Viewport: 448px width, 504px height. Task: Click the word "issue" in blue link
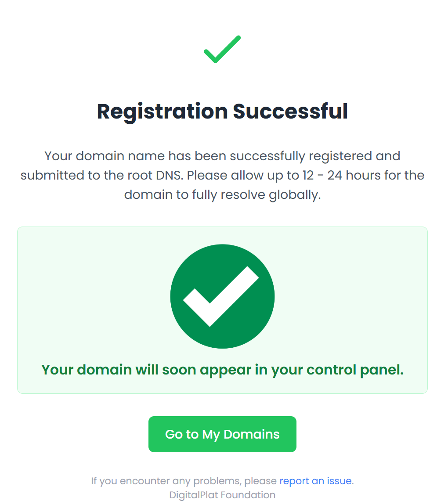pyautogui.click(x=340, y=481)
